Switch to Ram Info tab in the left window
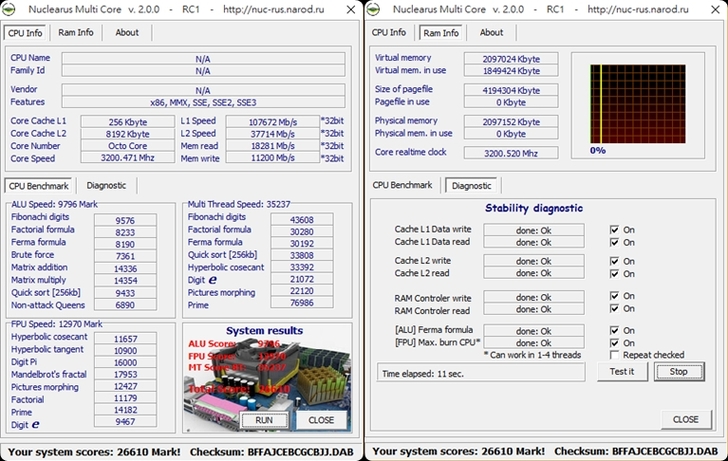 point(76,32)
